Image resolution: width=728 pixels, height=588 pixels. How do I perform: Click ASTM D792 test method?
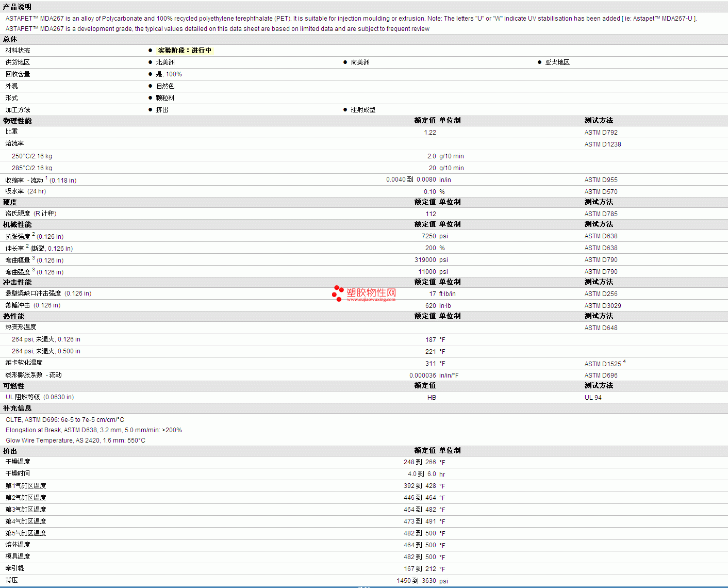click(601, 133)
